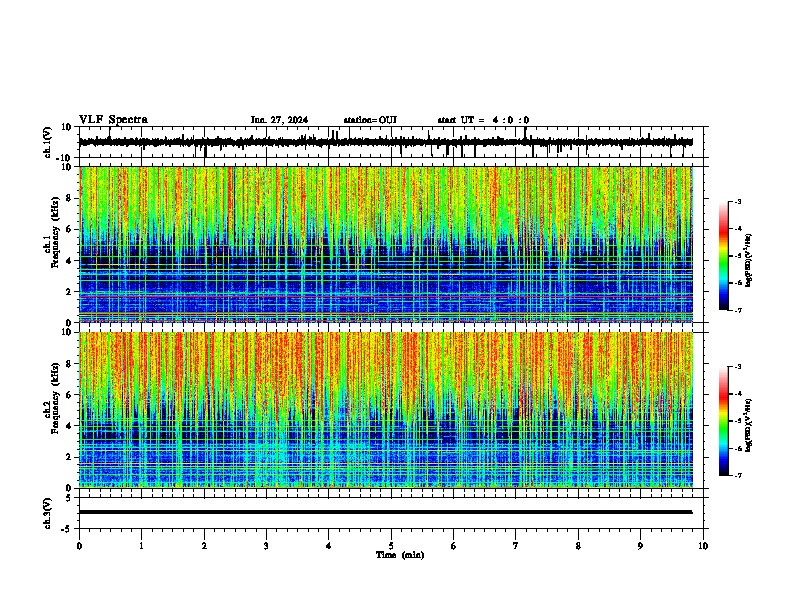The image size is (792, 612).
Task: Click the '3' tick on the time axis
Action: click(266, 546)
